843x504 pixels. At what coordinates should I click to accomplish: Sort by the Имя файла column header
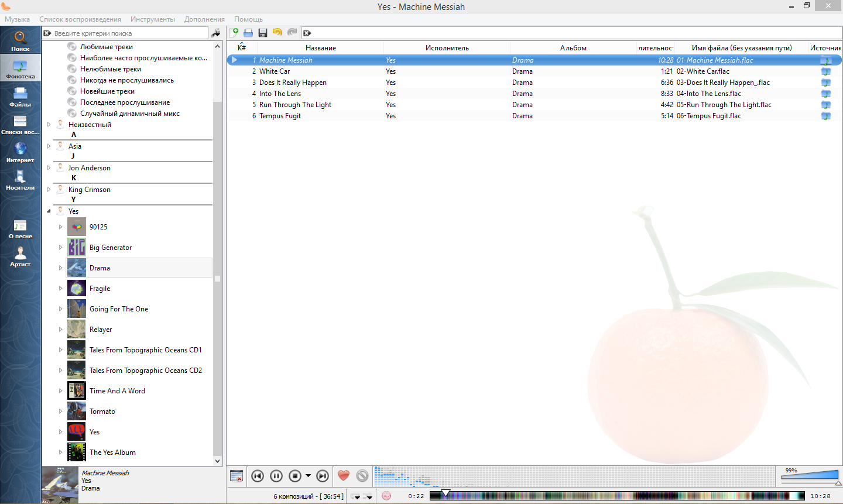coord(742,48)
